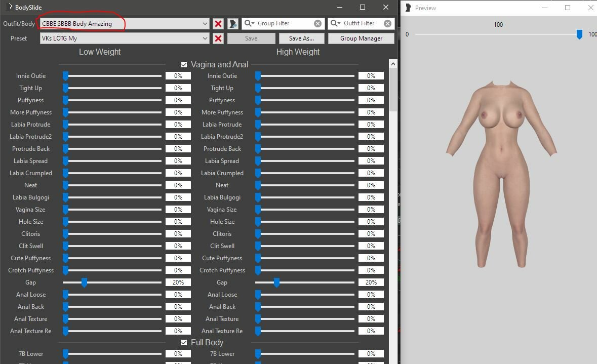Click the High Weight Gap slider handle
The height and width of the screenshot is (364, 597).
click(276, 282)
